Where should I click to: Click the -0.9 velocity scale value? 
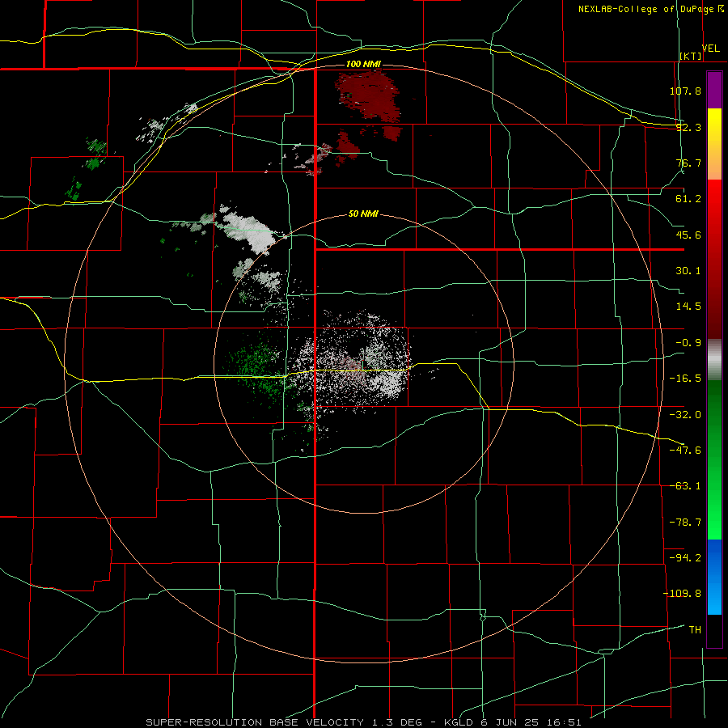tap(688, 343)
